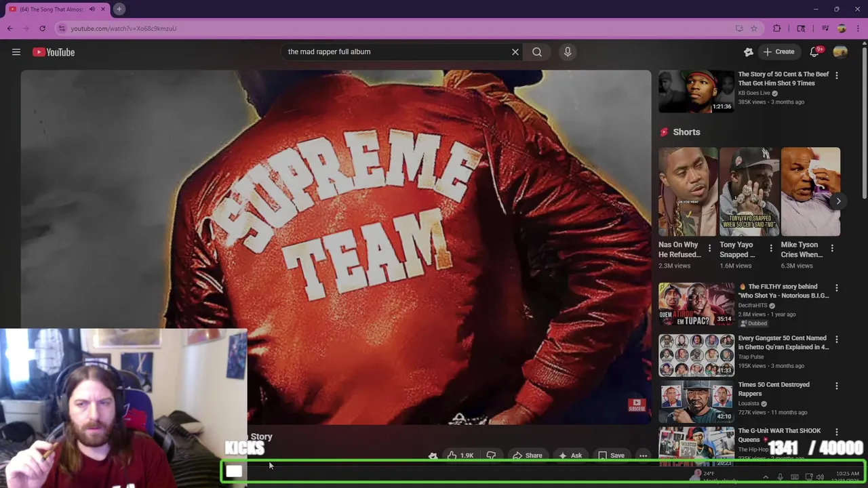Click the Share button
Screen dimensions: 868x488
click(x=527, y=455)
